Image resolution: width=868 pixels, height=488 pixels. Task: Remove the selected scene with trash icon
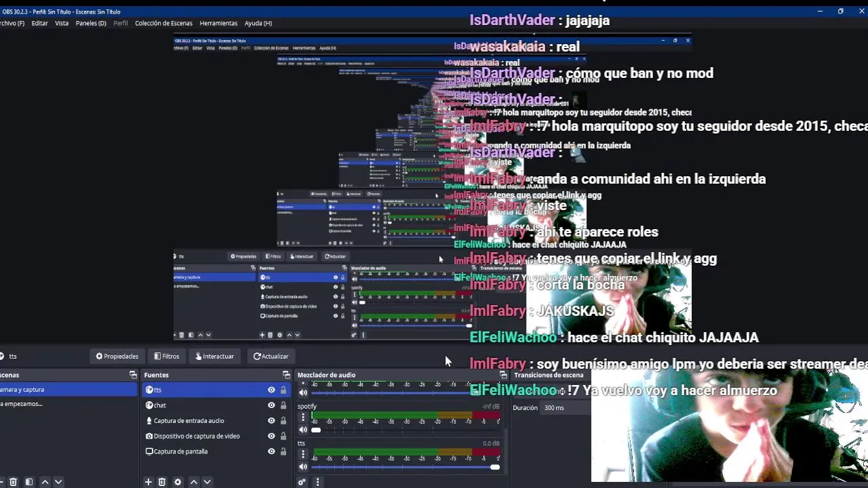[x=13, y=482]
